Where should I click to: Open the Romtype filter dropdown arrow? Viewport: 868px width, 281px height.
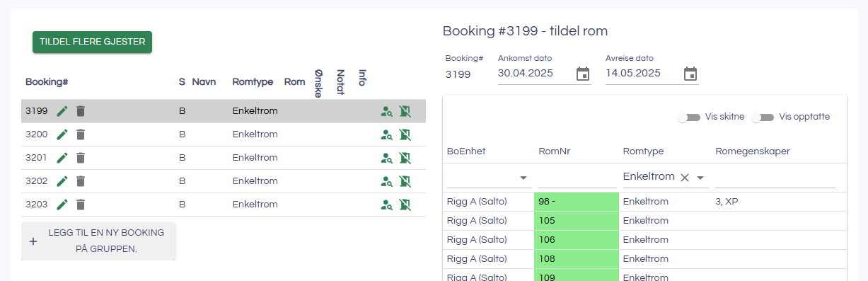tap(700, 178)
